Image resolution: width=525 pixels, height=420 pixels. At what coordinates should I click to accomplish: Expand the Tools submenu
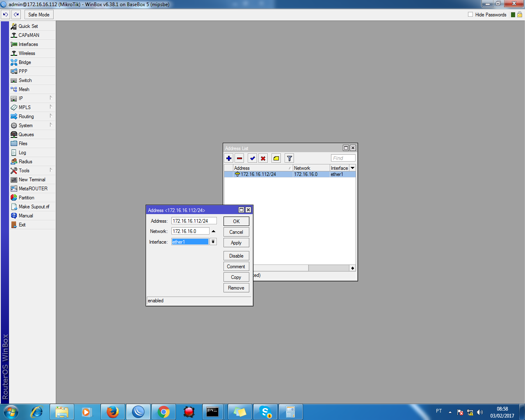(x=32, y=171)
